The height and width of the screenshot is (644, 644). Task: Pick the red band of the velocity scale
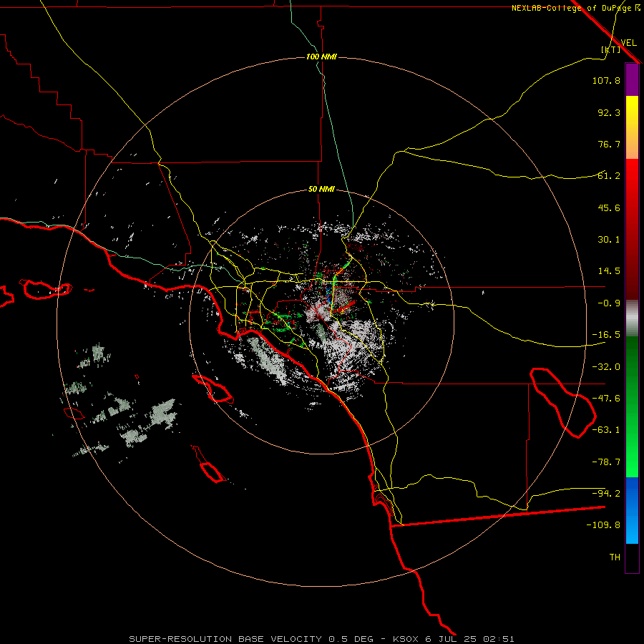click(x=632, y=229)
